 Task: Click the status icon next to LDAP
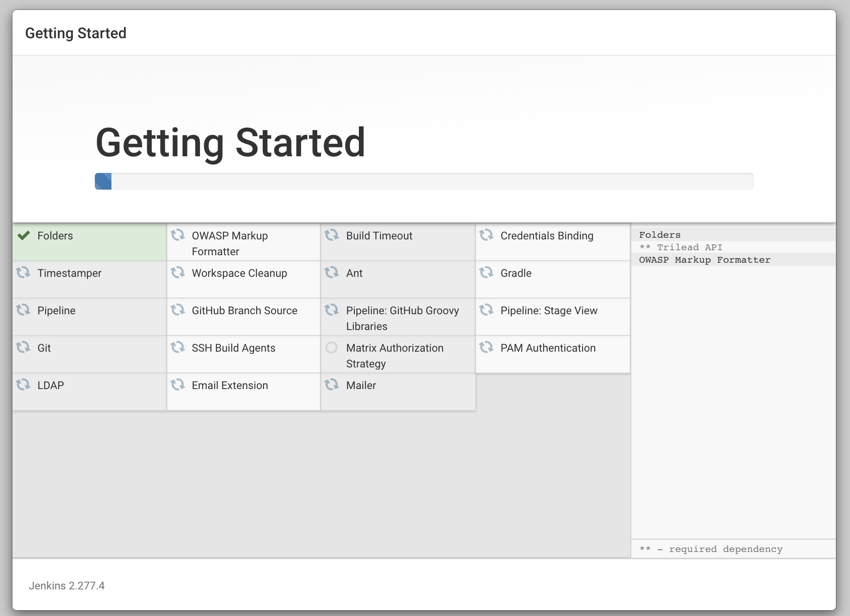coord(23,384)
